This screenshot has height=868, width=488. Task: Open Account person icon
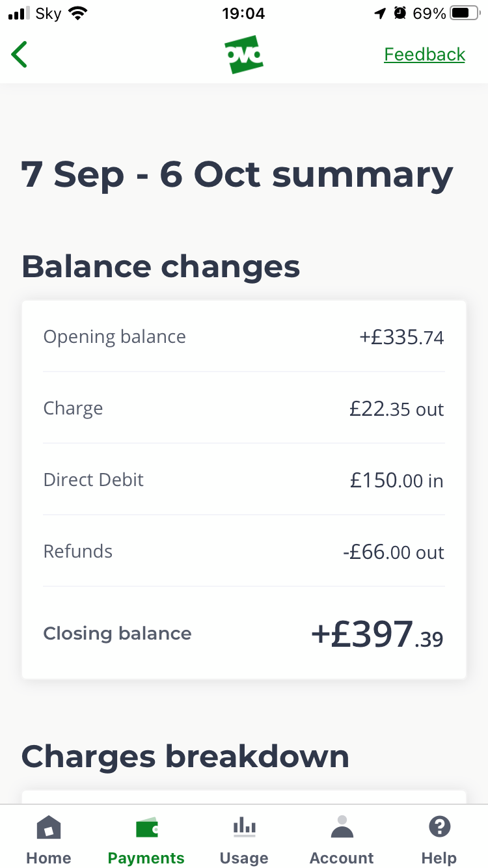coord(342,827)
